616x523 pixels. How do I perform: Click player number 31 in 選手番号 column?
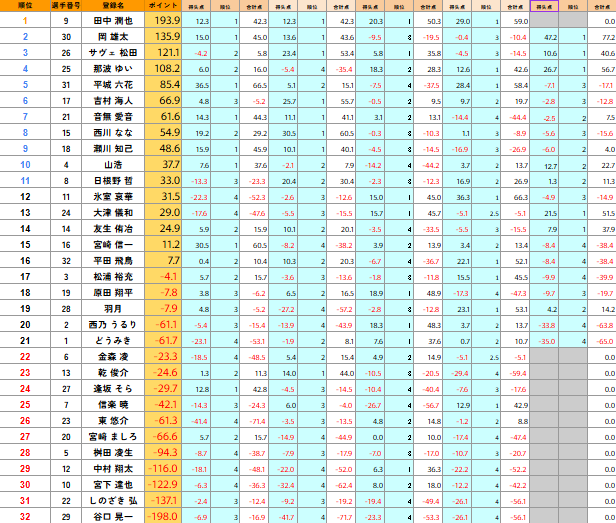click(x=66, y=84)
